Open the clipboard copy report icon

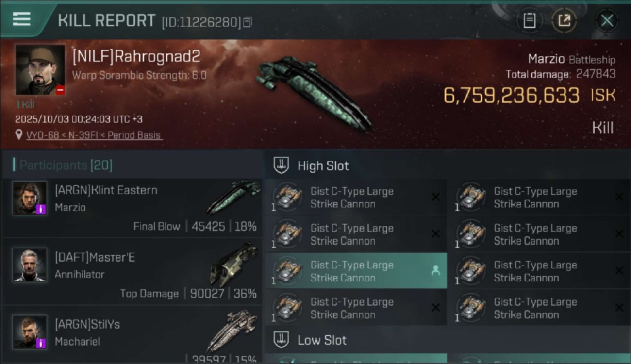(x=529, y=20)
